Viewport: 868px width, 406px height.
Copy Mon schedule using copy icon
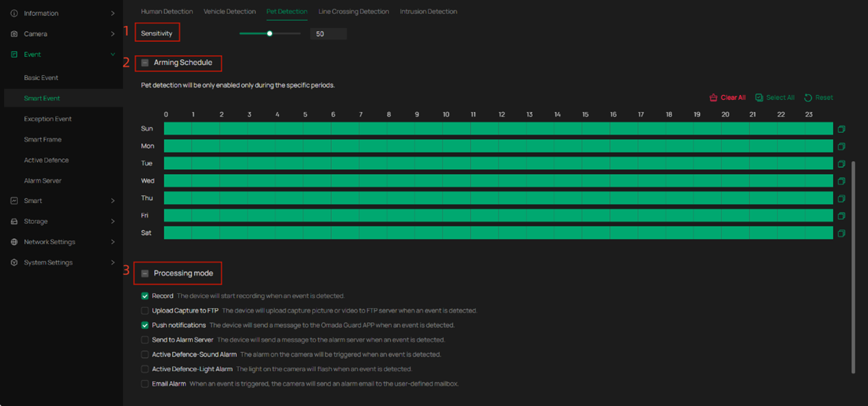coord(841,147)
